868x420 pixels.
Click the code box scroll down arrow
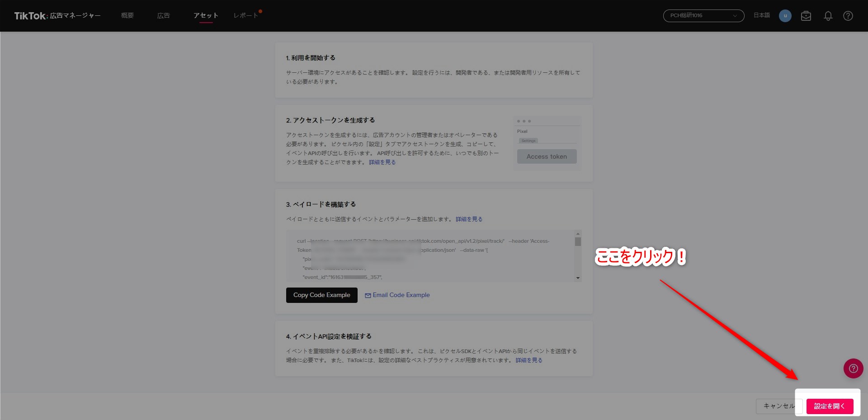[x=578, y=278]
